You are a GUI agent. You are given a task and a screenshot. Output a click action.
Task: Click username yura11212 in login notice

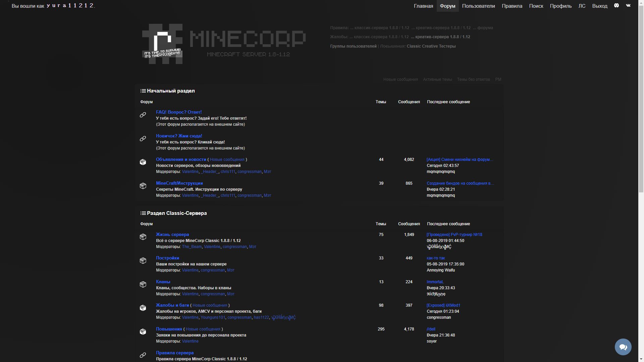point(70,5)
